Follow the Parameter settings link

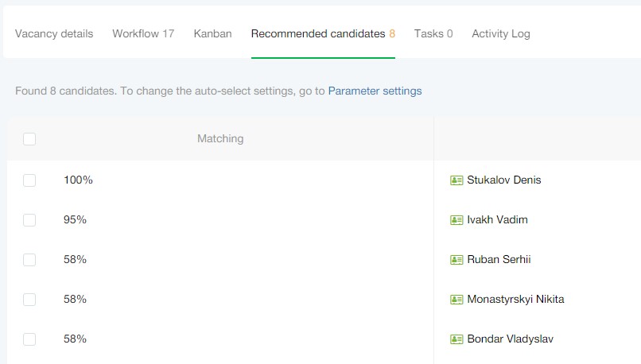tap(375, 91)
